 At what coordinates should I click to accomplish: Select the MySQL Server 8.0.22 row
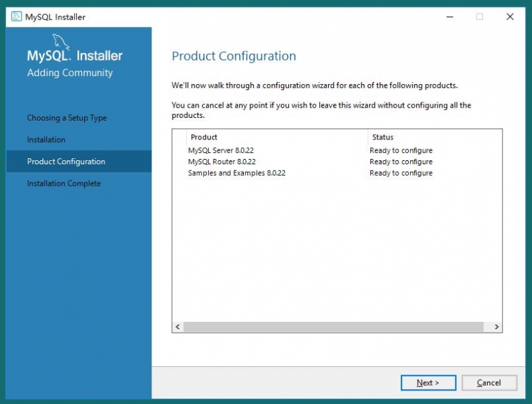(x=222, y=151)
